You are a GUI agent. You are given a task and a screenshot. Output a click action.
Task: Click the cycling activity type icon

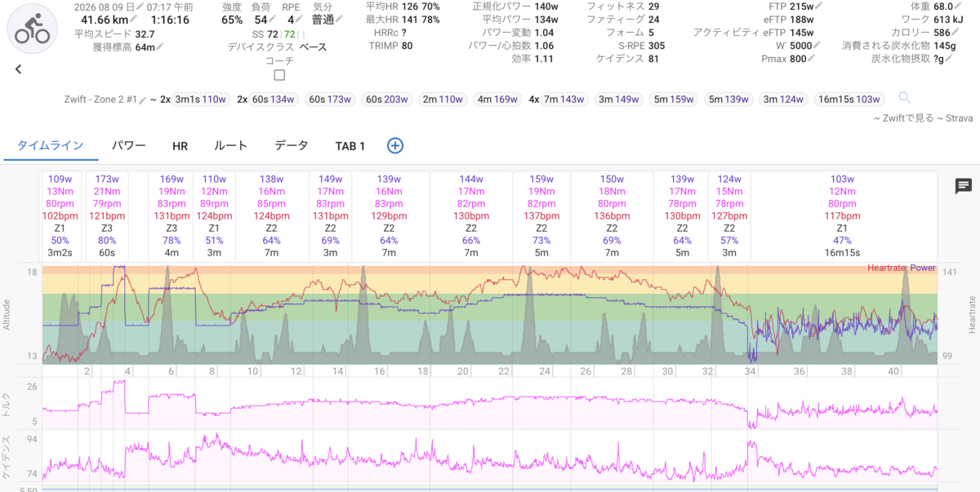coord(33,27)
